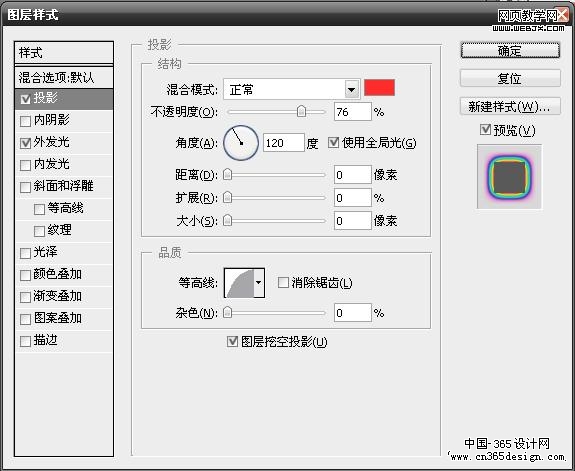Select the 描边 stroke style item
Screen dimensions: 575x471
point(64,340)
